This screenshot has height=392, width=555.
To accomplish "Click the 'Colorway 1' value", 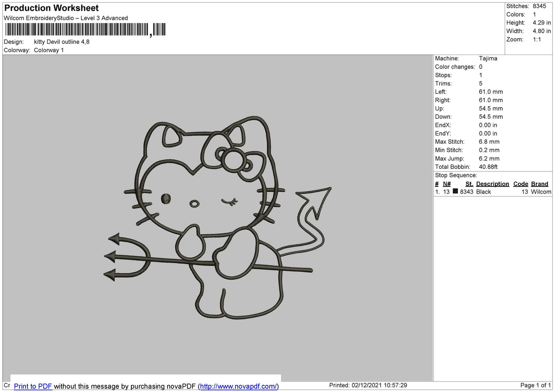I will pyautogui.click(x=49, y=50).
